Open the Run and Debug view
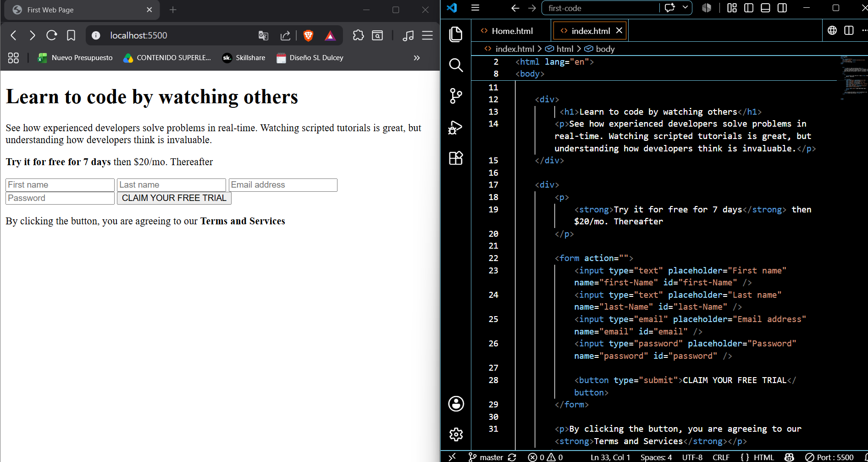Viewport: 868px width, 462px height. coord(456,127)
